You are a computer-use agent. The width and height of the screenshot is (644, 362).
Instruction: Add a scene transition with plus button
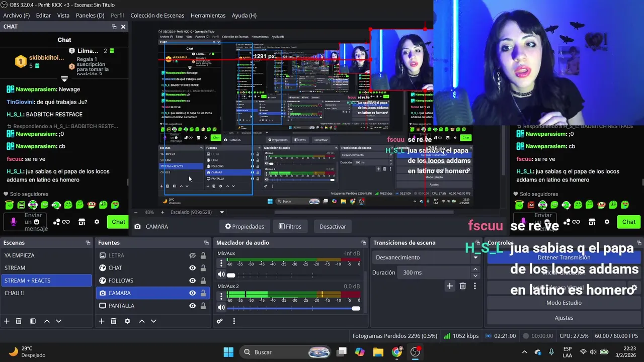(x=450, y=286)
